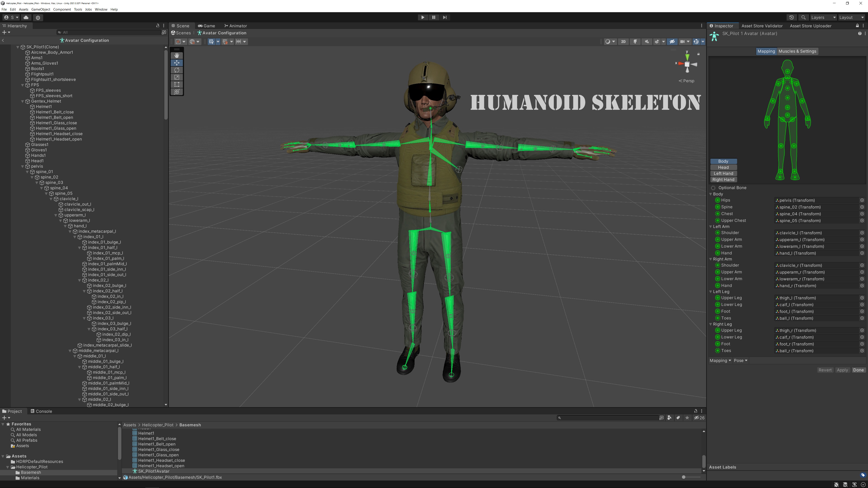Open Undo History icon in top bar

click(x=792, y=18)
